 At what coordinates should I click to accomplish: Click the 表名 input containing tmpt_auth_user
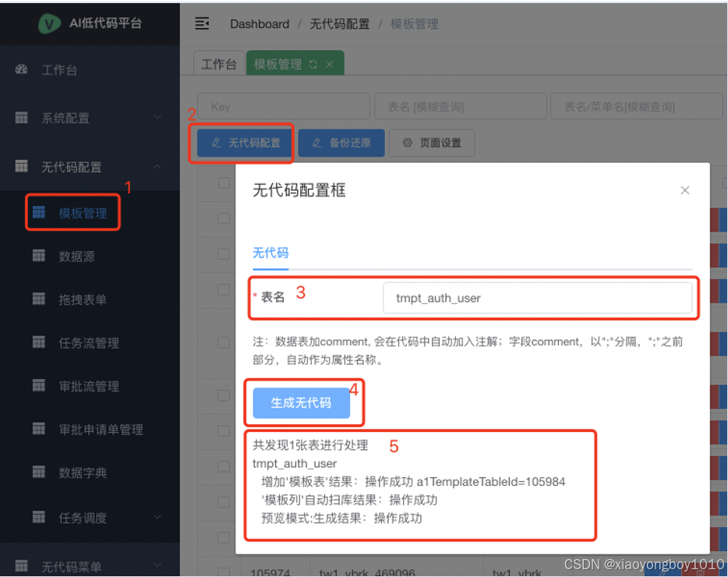pyautogui.click(x=537, y=299)
